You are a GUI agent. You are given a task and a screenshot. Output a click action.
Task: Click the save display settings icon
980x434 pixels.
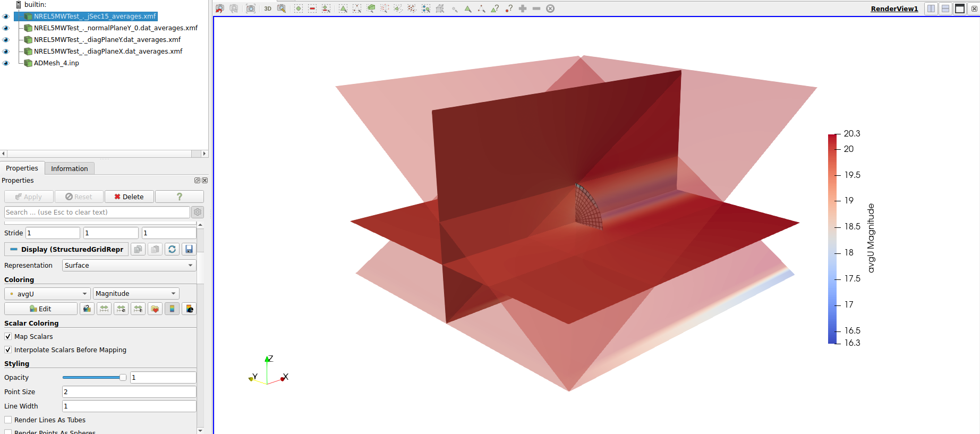(189, 249)
